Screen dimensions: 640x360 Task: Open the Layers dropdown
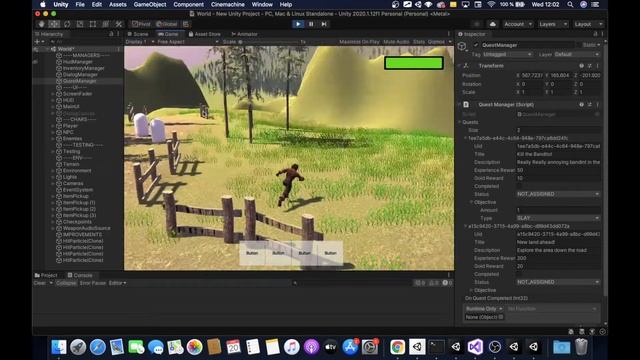pos(553,24)
